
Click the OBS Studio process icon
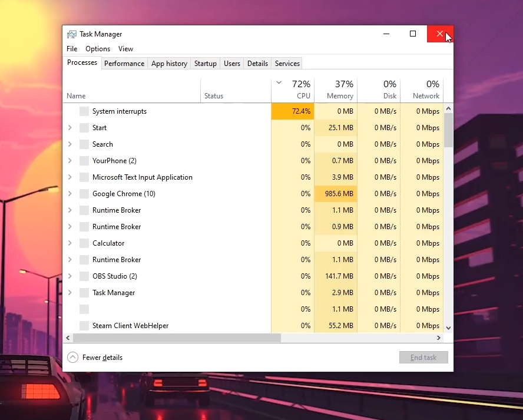[84, 276]
